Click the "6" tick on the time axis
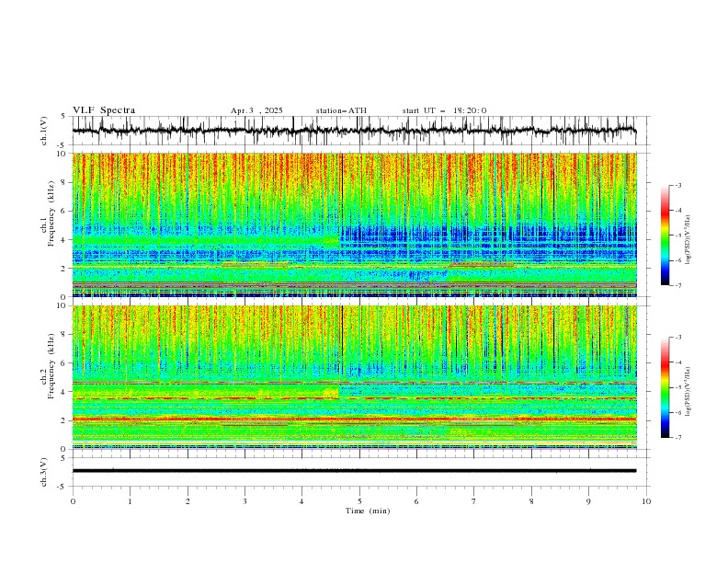728x563 pixels. tap(416, 501)
